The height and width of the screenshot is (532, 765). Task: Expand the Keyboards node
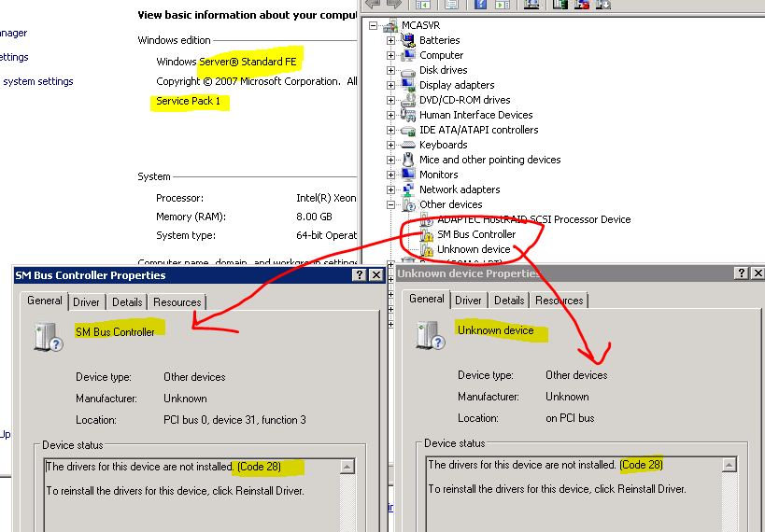[390, 145]
